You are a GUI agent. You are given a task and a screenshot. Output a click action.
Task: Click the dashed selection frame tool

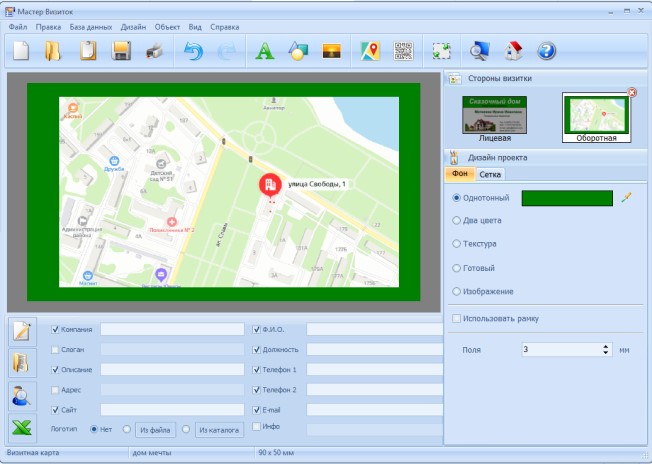(442, 52)
